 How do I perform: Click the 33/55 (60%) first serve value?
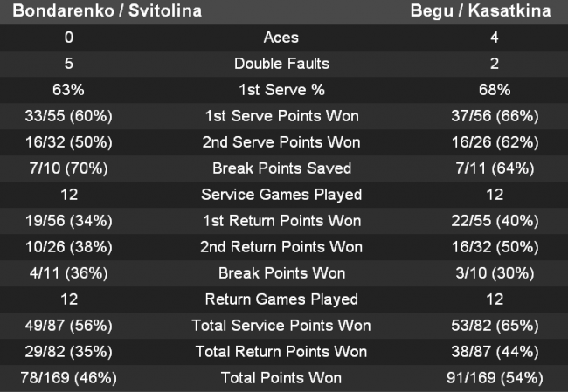[x=69, y=116]
